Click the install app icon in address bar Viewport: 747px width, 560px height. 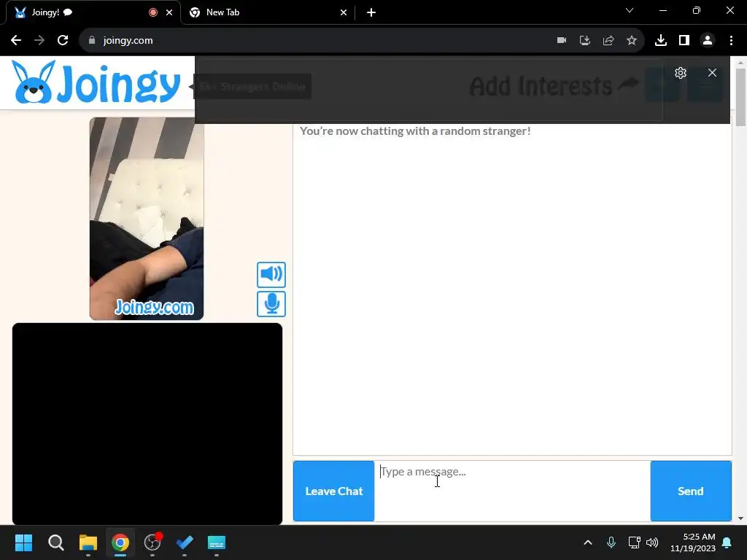click(x=585, y=41)
